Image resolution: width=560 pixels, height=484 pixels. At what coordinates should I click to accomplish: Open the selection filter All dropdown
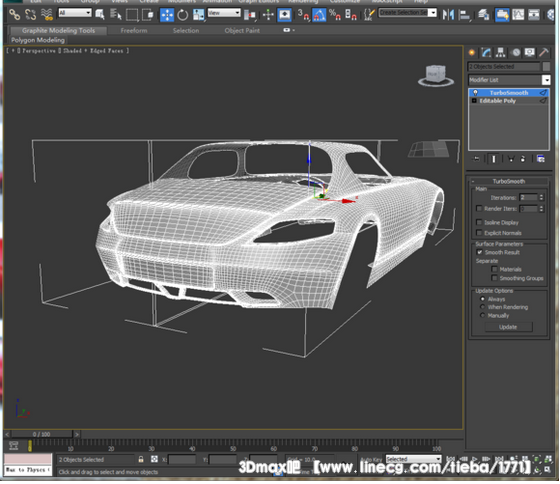75,13
